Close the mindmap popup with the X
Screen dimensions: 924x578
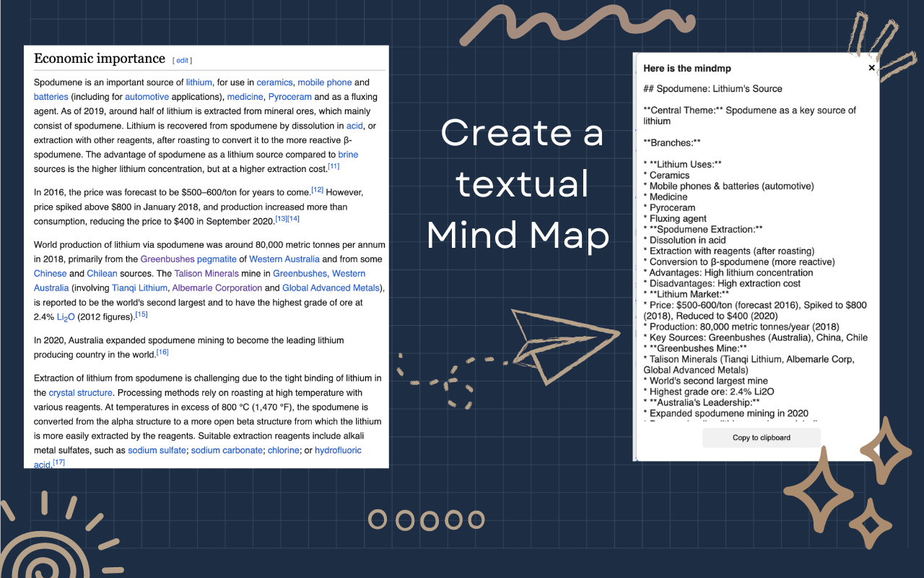(871, 68)
